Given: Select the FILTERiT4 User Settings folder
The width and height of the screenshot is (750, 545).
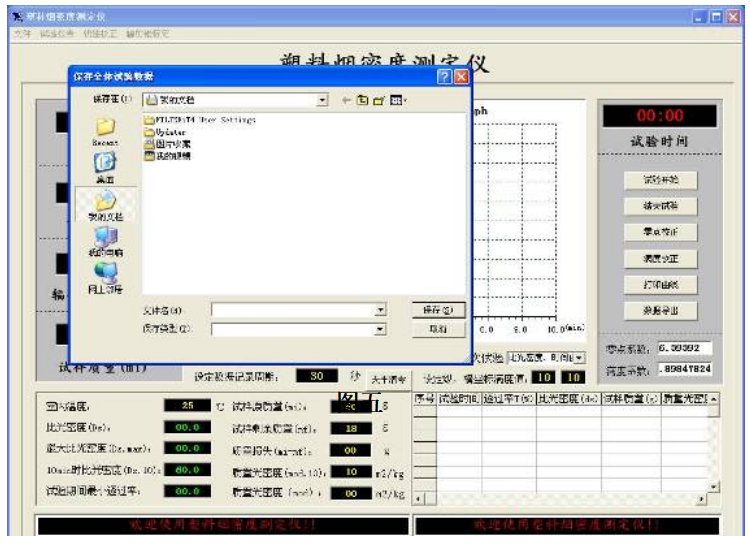Looking at the screenshot, I should (x=200, y=120).
